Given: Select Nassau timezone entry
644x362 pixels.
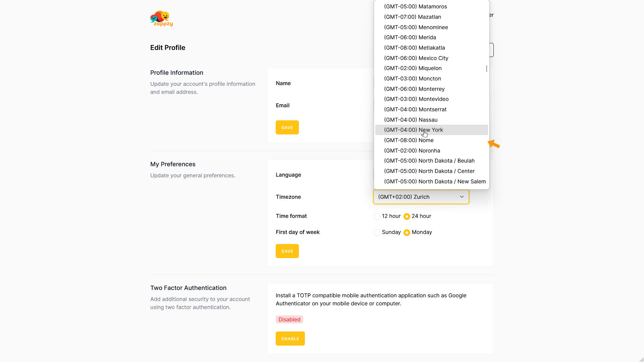Looking at the screenshot, I should (411, 120).
